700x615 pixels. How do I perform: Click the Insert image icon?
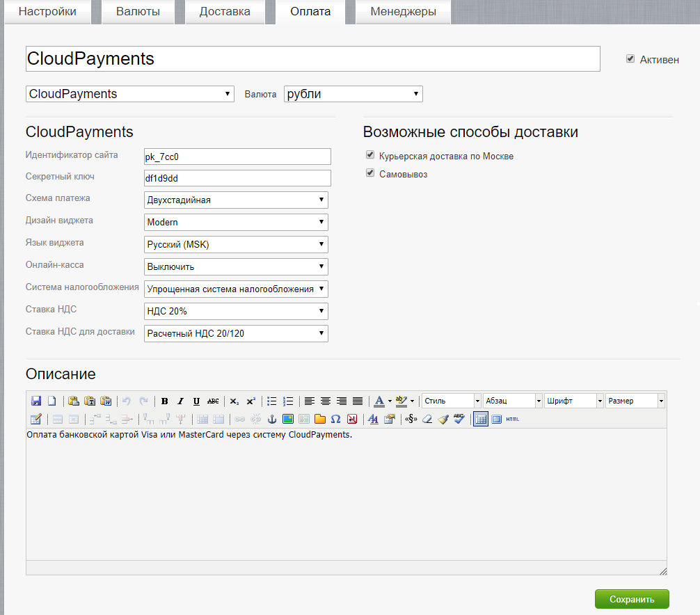tap(288, 419)
